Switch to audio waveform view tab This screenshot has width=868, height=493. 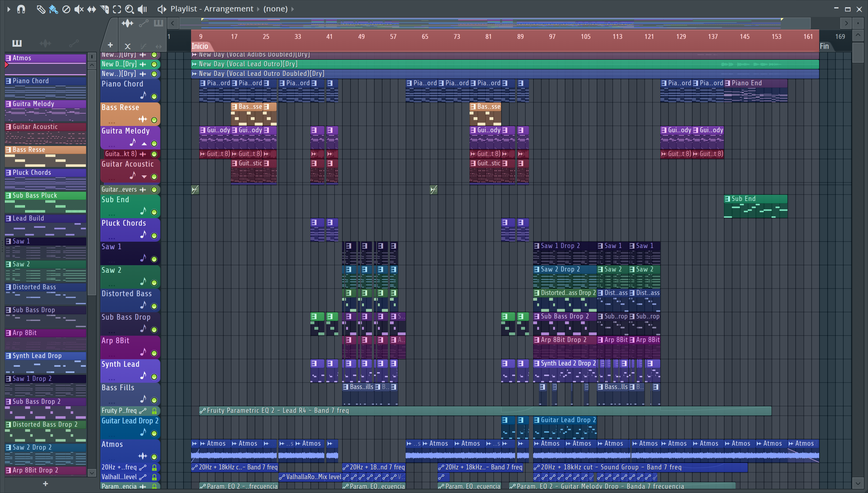(127, 24)
